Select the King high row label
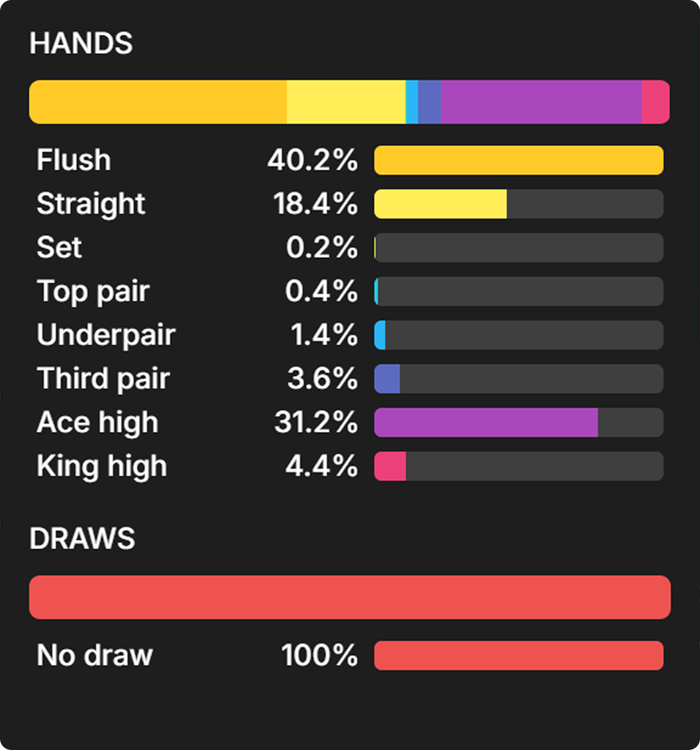 click(x=102, y=466)
